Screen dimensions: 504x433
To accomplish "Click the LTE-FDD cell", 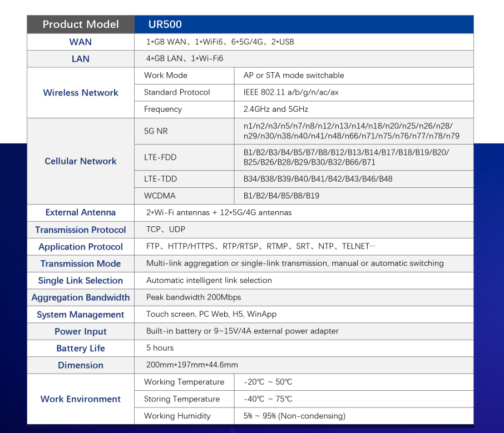I will click(x=185, y=157).
